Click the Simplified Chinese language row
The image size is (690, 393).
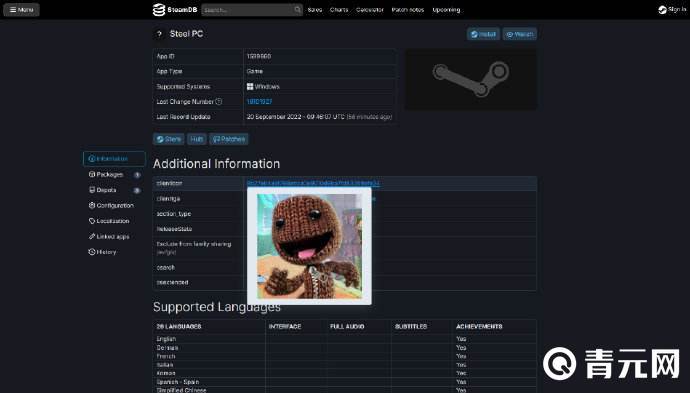(x=345, y=390)
